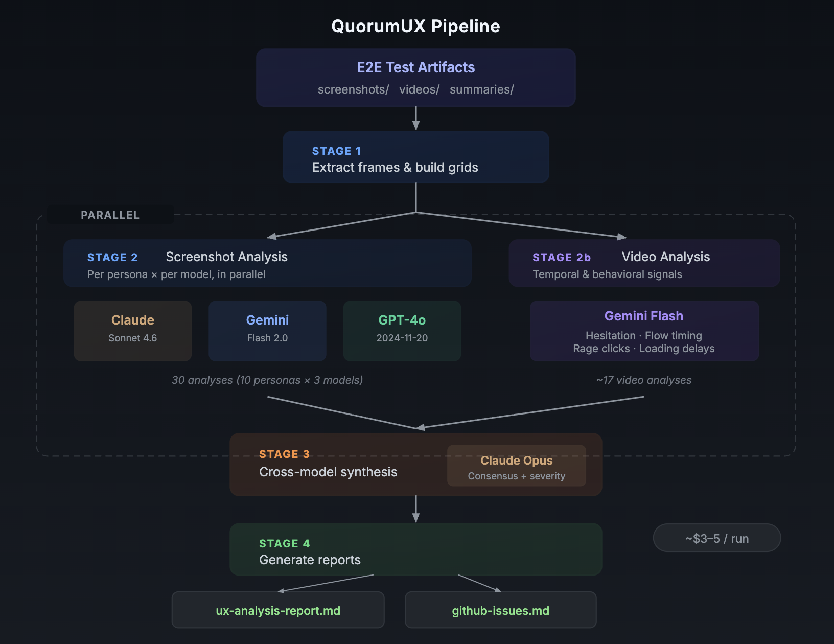The height and width of the screenshot is (644, 834).
Task: Open the Gemini Flash video analysis node
Action: 643,331
